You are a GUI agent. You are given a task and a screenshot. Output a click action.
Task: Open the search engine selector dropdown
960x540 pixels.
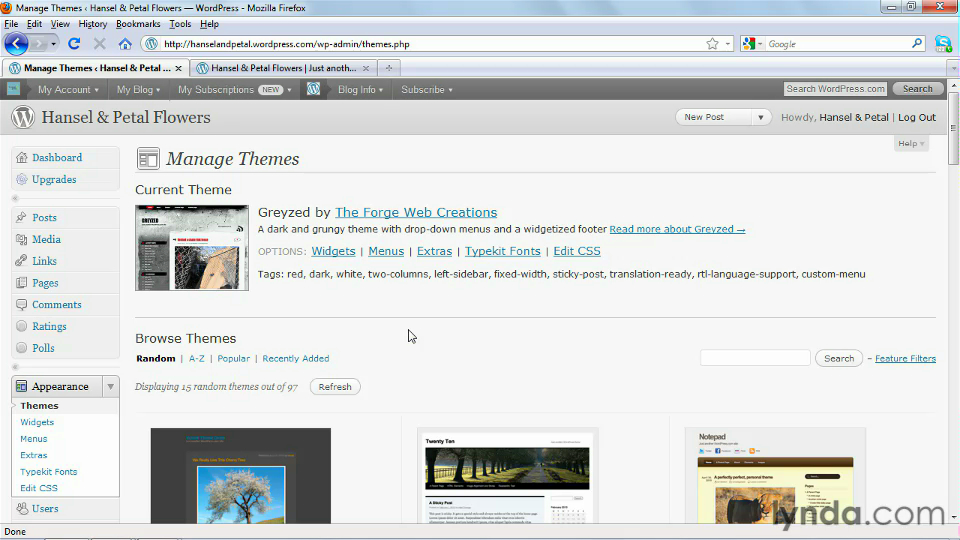(x=752, y=43)
